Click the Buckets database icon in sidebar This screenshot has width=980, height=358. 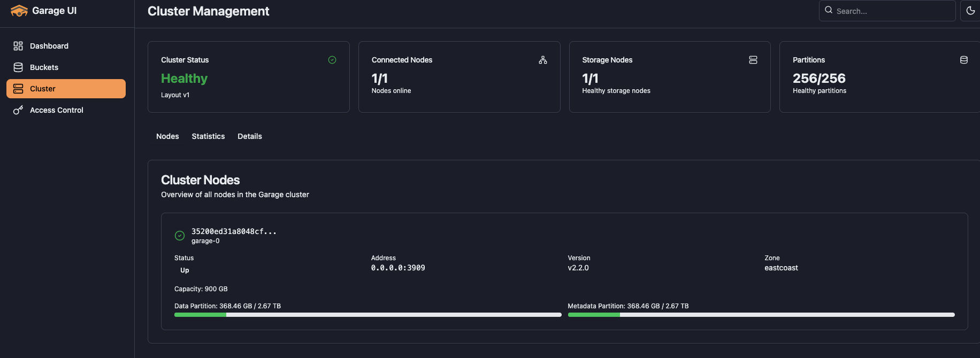pos(18,67)
